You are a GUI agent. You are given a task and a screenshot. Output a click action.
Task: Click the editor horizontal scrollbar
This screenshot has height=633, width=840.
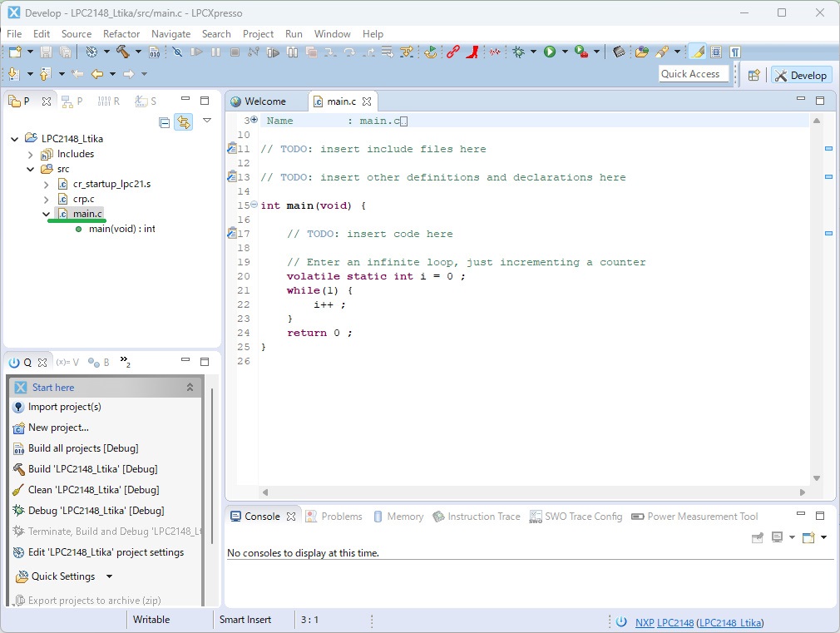click(x=532, y=492)
